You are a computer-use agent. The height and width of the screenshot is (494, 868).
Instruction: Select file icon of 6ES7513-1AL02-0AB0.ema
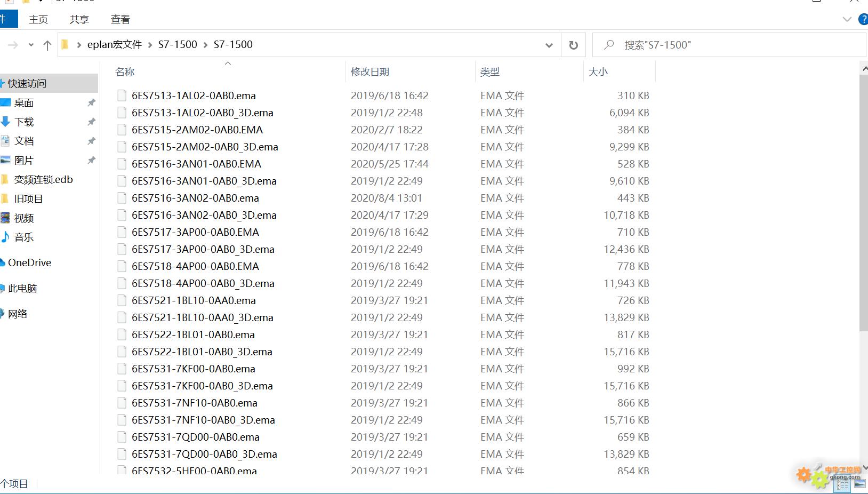pyautogui.click(x=122, y=95)
